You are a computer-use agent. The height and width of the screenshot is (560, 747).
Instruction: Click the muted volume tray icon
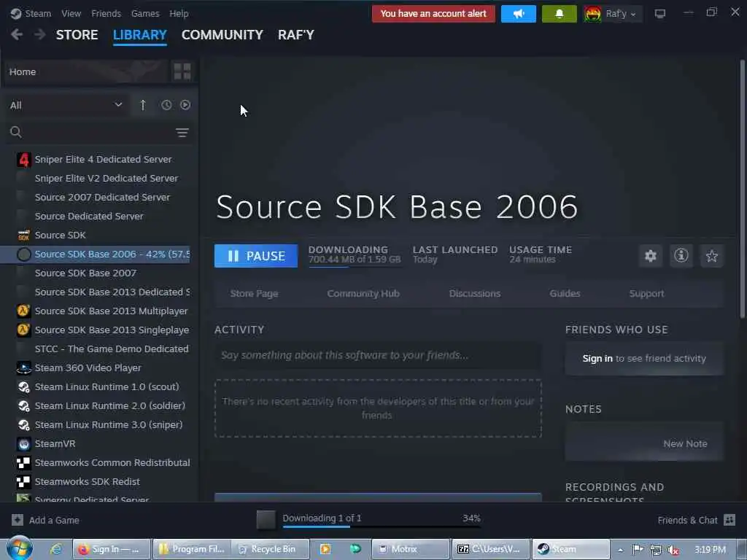point(673,550)
